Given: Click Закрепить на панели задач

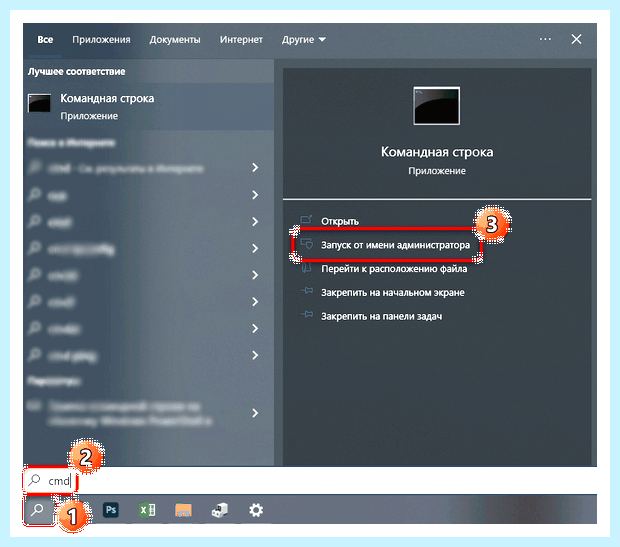Looking at the screenshot, I should coord(382,316).
